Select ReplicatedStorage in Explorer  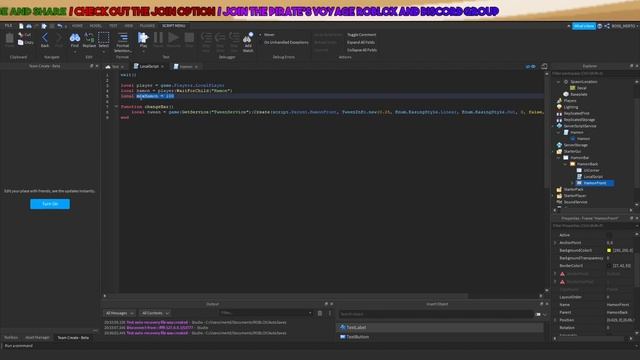(x=579, y=120)
